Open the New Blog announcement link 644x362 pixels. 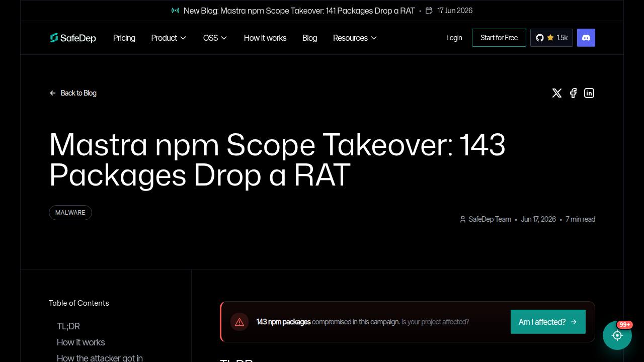[299, 11]
